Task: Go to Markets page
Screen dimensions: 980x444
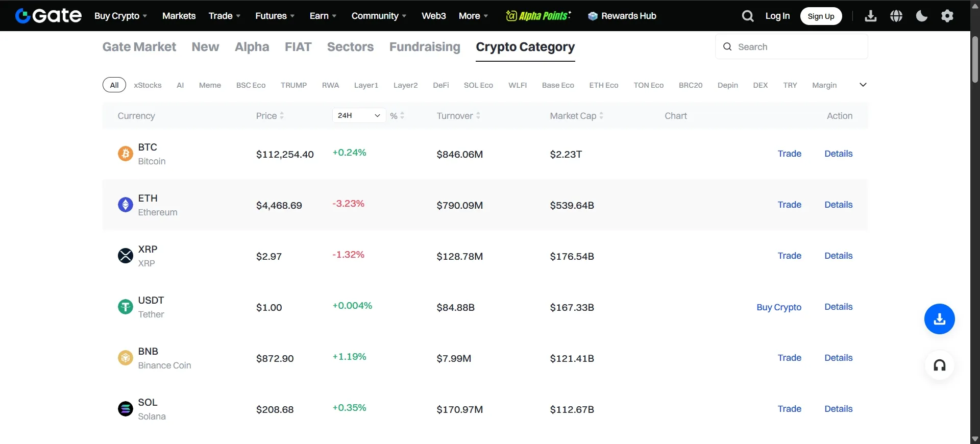Action: (x=179, y=16)
